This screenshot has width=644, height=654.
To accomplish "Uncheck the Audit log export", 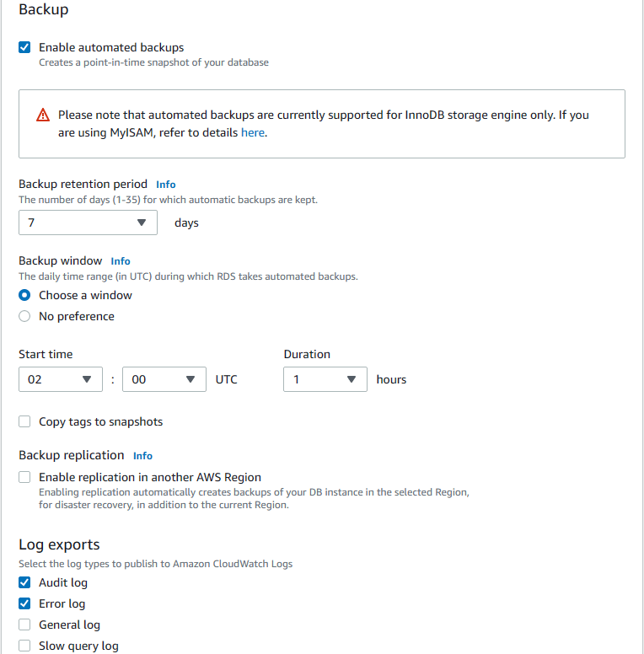I will tap(24, 582).
